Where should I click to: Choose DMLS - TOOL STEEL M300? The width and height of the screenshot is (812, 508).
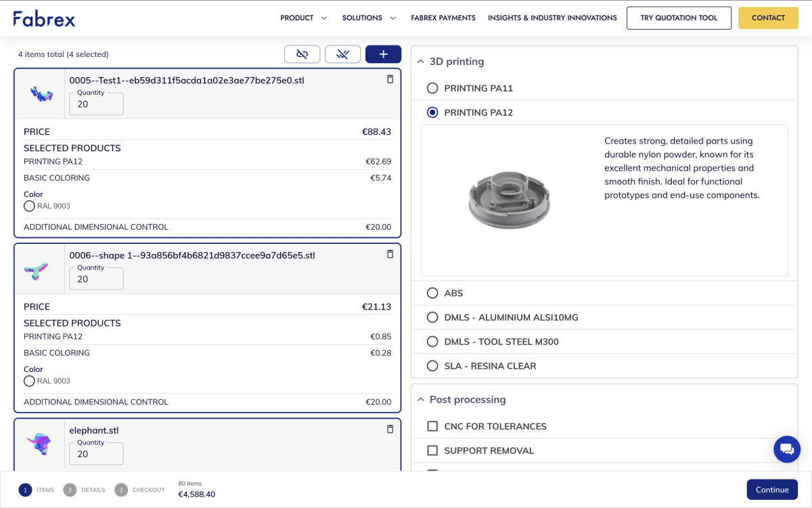point(432,342)
